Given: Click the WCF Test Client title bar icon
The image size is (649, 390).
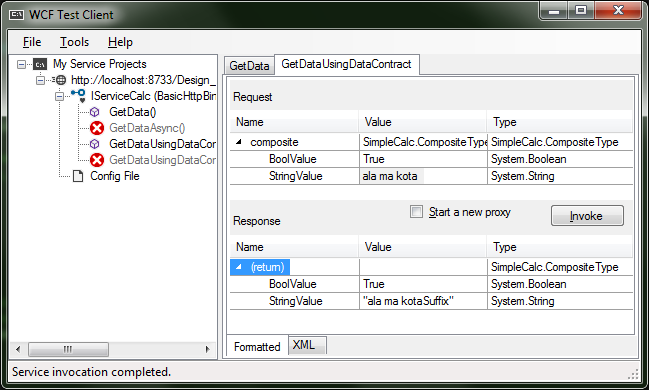Looking at the screenshot, I should tap(17, 15).
